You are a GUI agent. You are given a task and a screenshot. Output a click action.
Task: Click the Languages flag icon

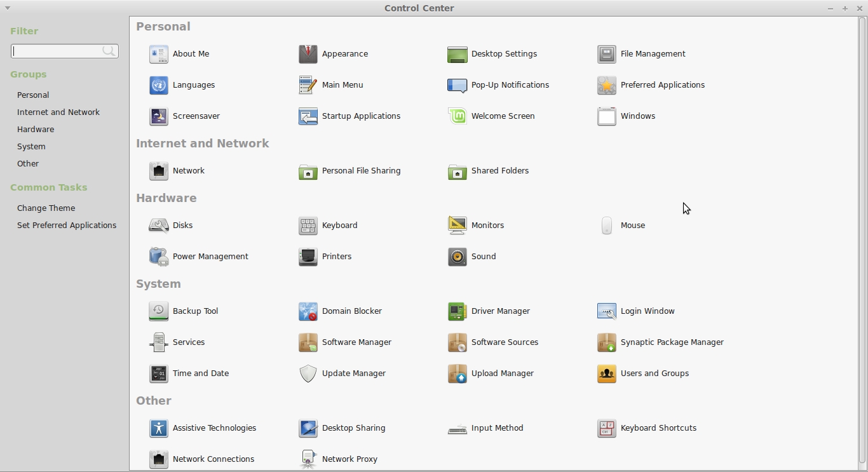point(158,85)
